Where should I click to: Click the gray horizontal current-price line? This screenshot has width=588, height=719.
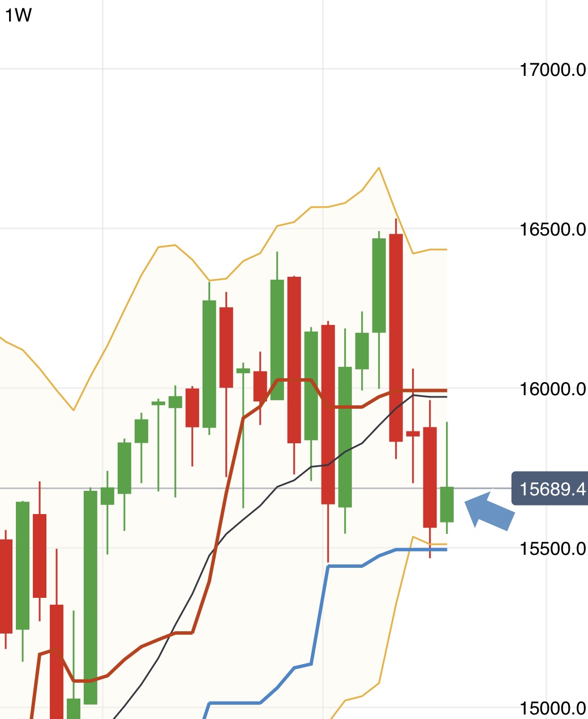pyautogui.click(x=255, y=488)
